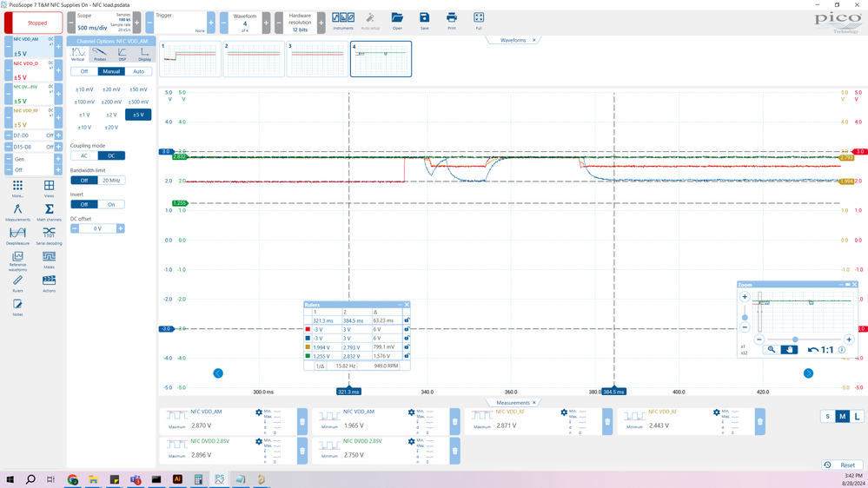Select the Measurements panel tab
Screen dimensions: 868x488
pos(513,402)
